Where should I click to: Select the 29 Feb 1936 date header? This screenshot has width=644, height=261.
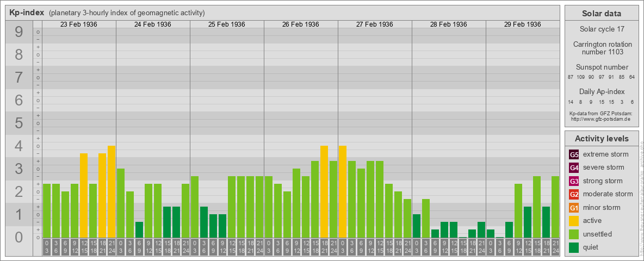pyautogui.click(x=522, y=24)
